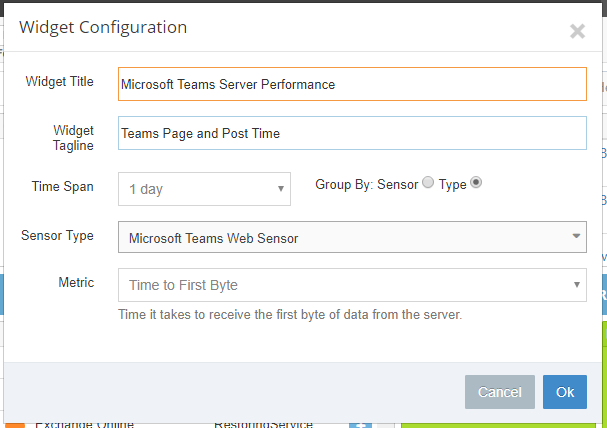Confirm settings with Ok button
Image resolution: width=607 pixels, height=428 pixels.
pyautogui.click(x=565, y=392)
